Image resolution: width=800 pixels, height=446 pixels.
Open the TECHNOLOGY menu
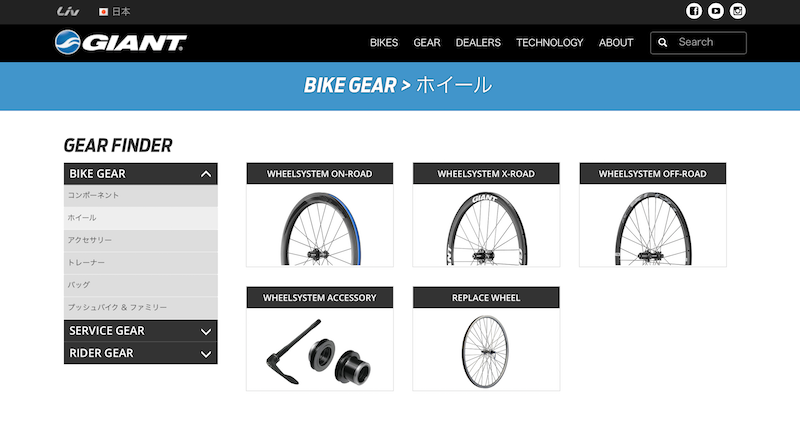[549, 42]
